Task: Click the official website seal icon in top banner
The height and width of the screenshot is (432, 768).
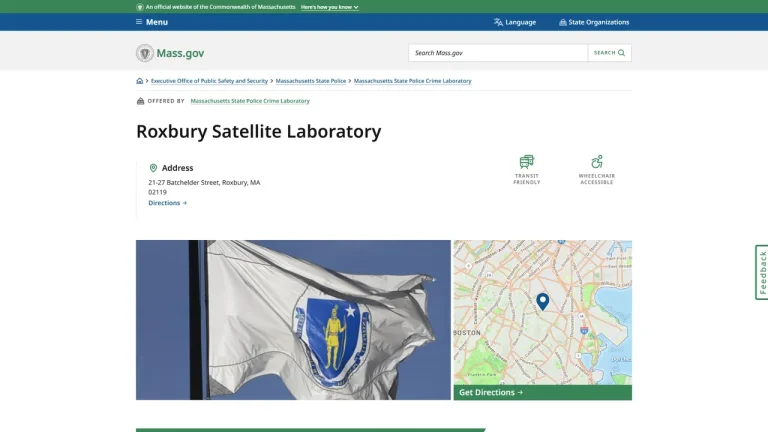Action: pos(140,7)
